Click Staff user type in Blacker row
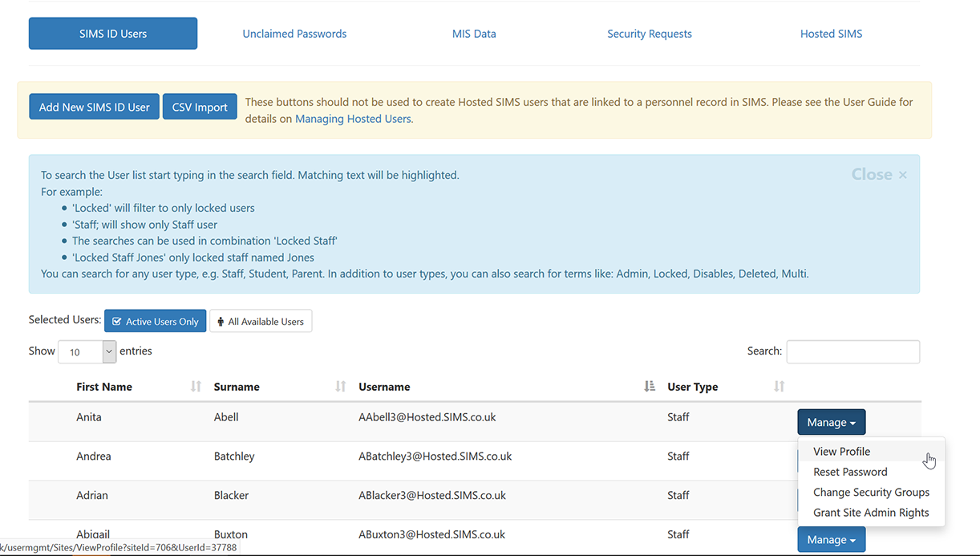 tap(678, 496)
